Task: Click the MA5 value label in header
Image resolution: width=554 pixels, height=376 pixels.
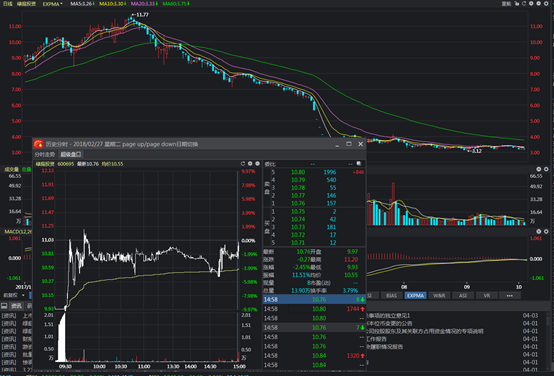Action: point(82,4)
